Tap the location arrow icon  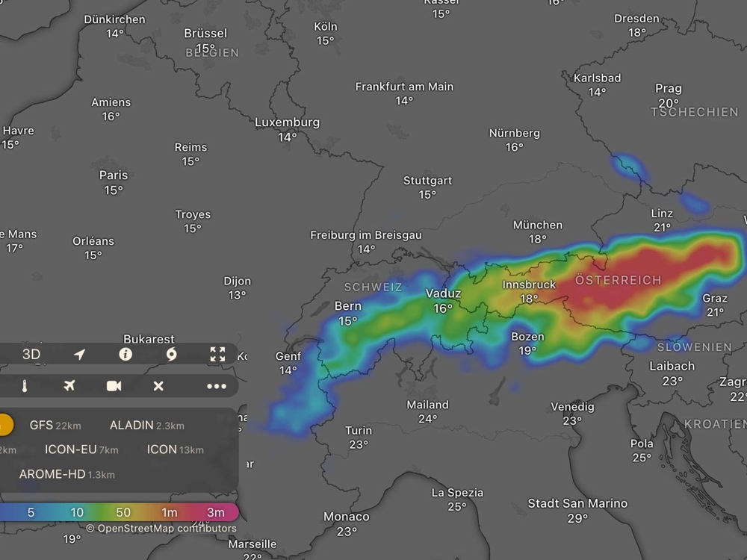79,354
